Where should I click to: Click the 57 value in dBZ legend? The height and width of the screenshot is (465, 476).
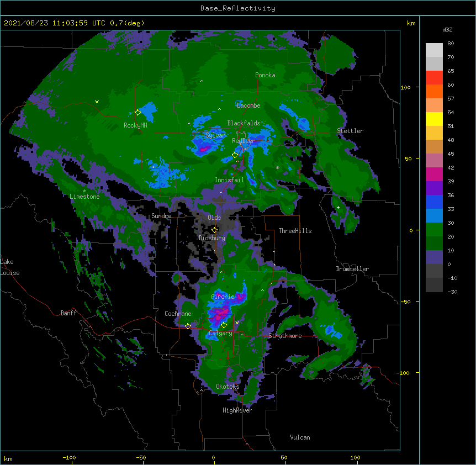[x=451, y=99]
